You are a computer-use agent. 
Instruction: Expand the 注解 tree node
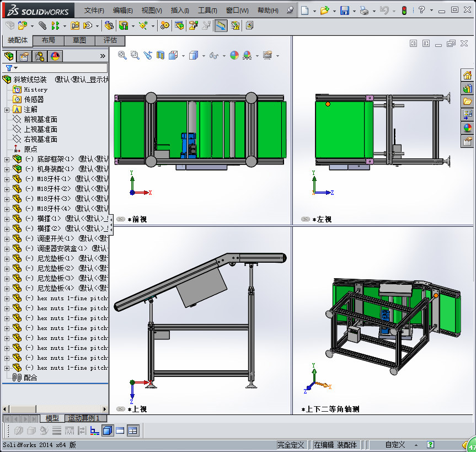pos(7,110)
